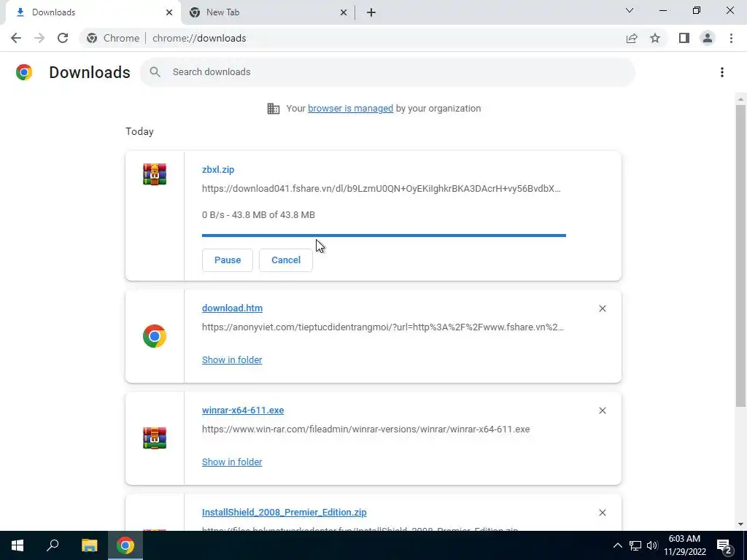747x560 pixels.
Task: Open the zbxl.zip file link
Action: pos(217,169)
